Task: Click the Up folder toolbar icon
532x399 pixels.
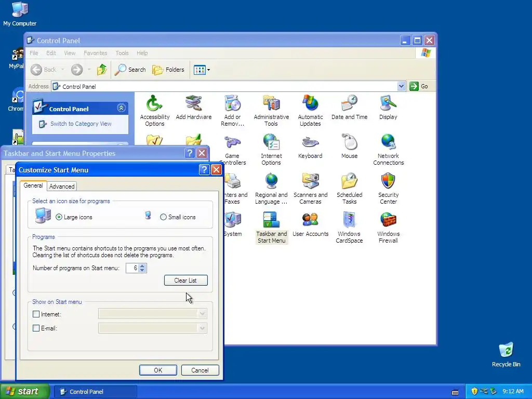Action: [101, 70]
